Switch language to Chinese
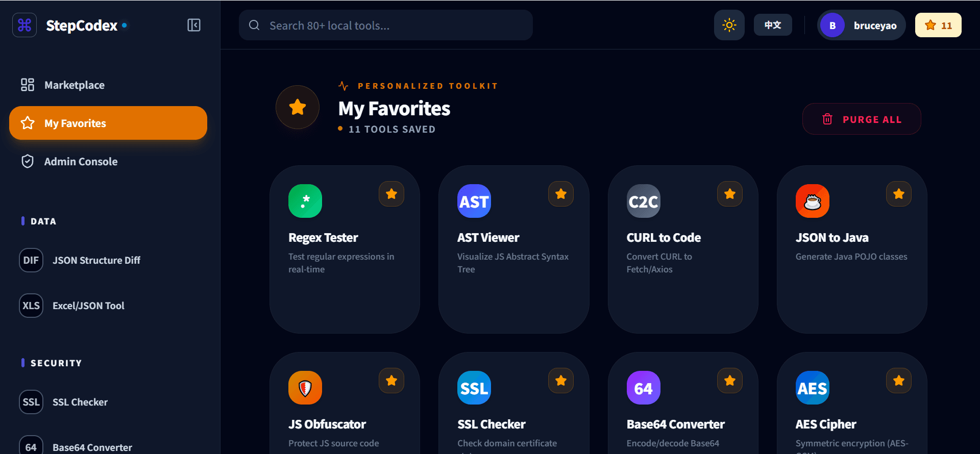Screen dimensions: 980x454 tap(772, 25)
